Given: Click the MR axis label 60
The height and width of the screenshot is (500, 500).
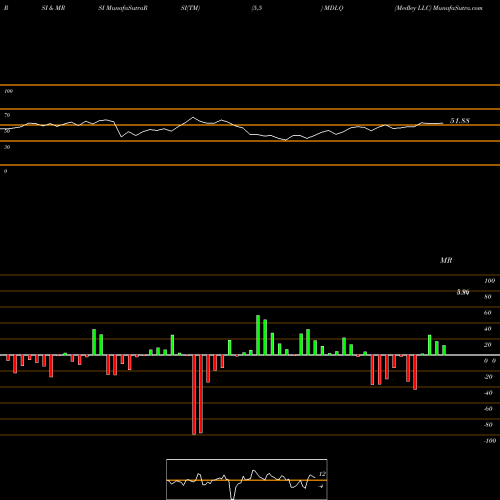Looking at the screenshot, I should pyautogui.click(x=487, y=313).
